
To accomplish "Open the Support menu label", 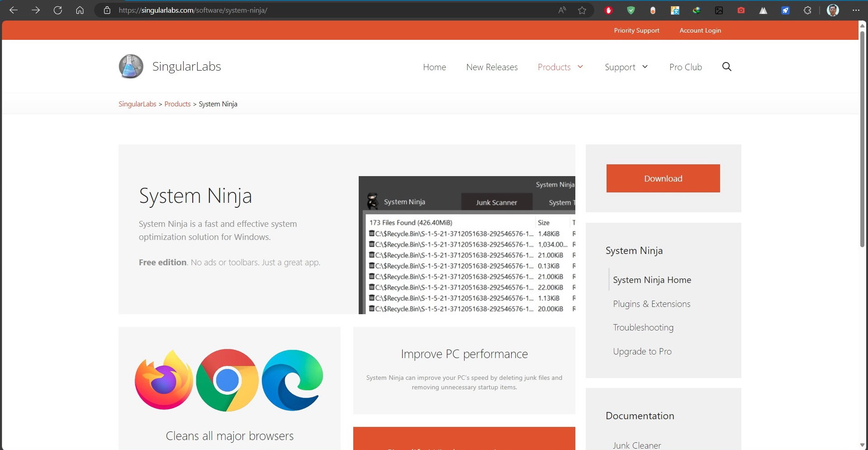I will pyautogui.click(x=620, y=67).
